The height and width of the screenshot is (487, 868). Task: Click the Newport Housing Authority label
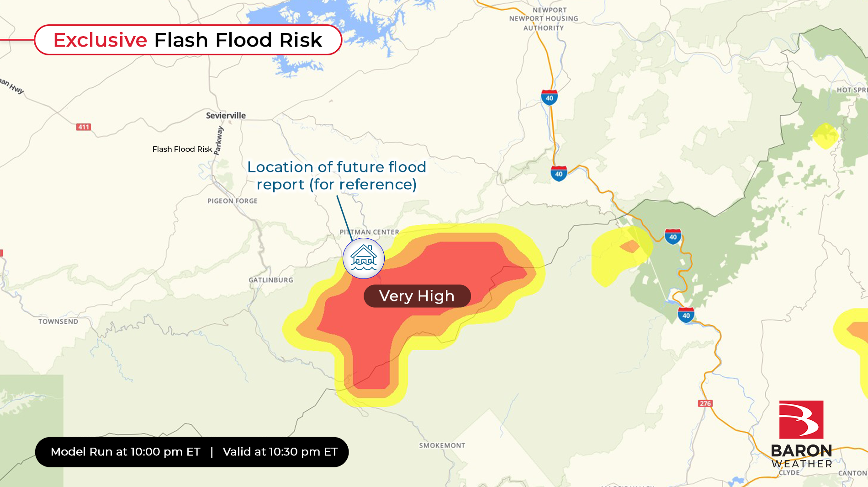[544, 19]
